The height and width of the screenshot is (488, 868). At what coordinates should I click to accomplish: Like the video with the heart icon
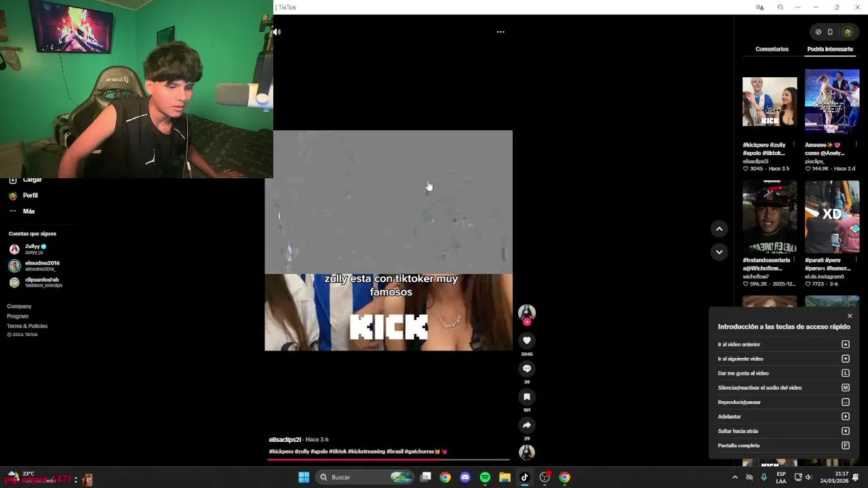527,340
